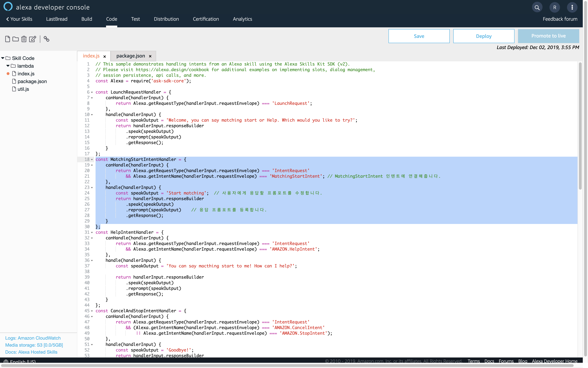Close the index.js tab
588x368 pixels.
click(x=105, y=56)
